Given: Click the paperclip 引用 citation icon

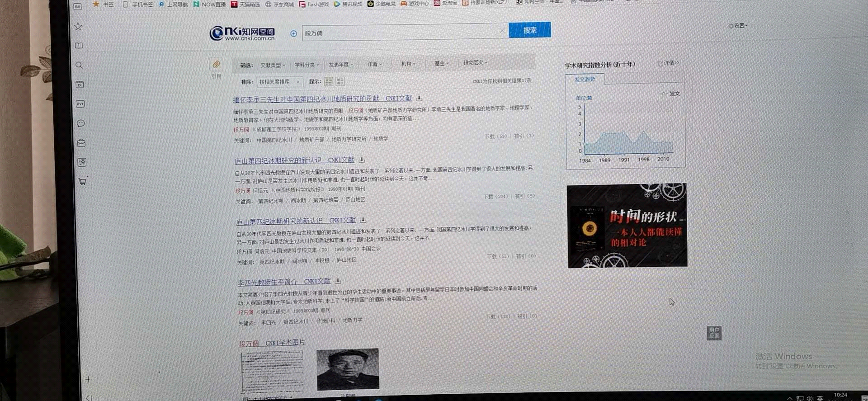Looking at the screenshot, I should [216, 65].
